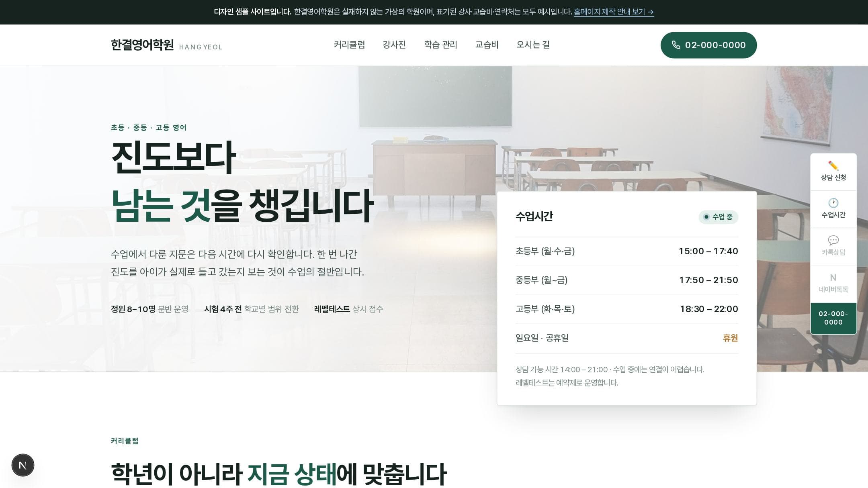Screen dimensions: 868x488
Task: Click the 18:30 – 22:00 time value
Action: 708,309
